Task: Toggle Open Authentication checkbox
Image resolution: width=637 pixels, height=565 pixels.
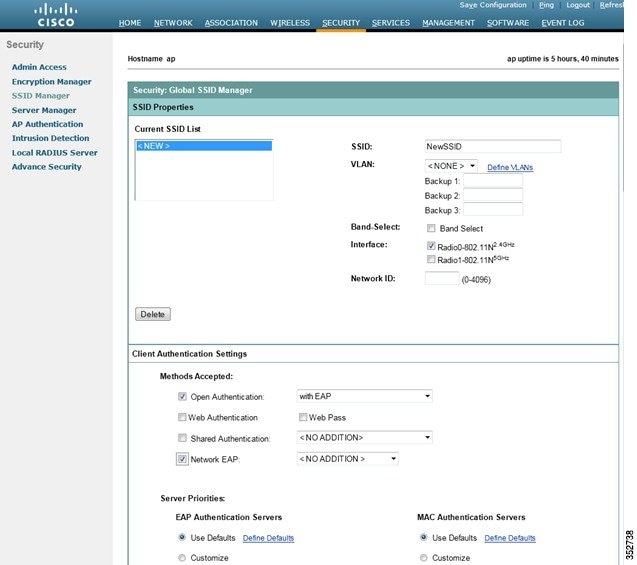Action: [x=182, y=396]
